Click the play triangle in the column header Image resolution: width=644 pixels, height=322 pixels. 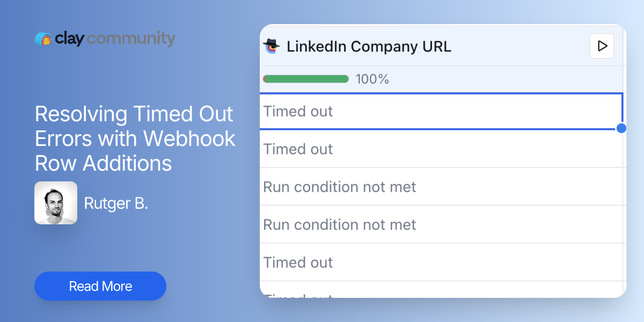tap(602, 46)
